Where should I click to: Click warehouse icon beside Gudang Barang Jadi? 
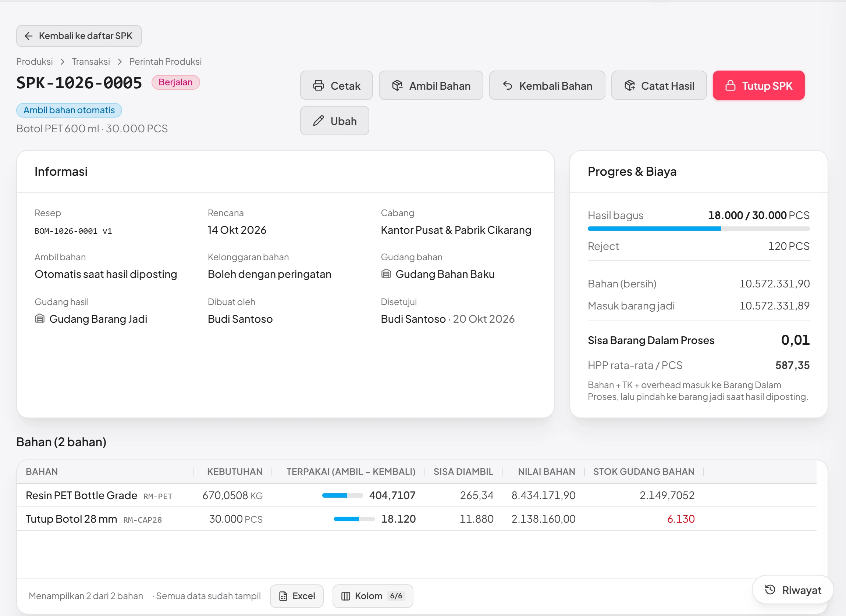tap(40, 318)
